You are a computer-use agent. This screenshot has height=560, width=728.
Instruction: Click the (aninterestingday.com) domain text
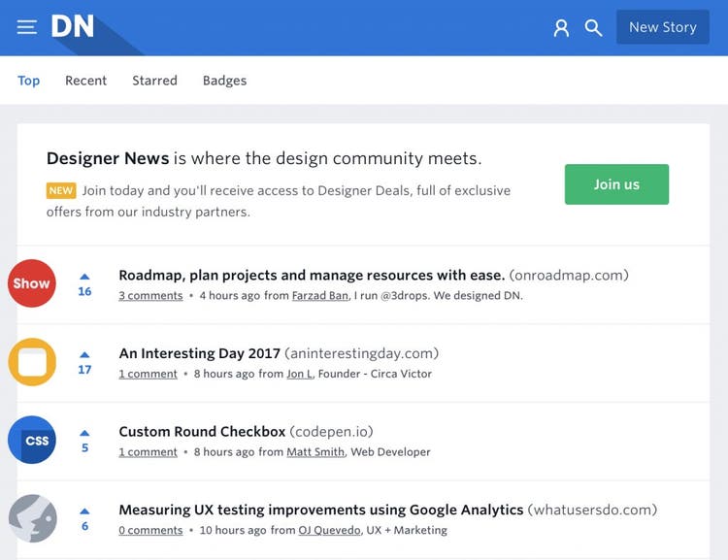point(362,353)
